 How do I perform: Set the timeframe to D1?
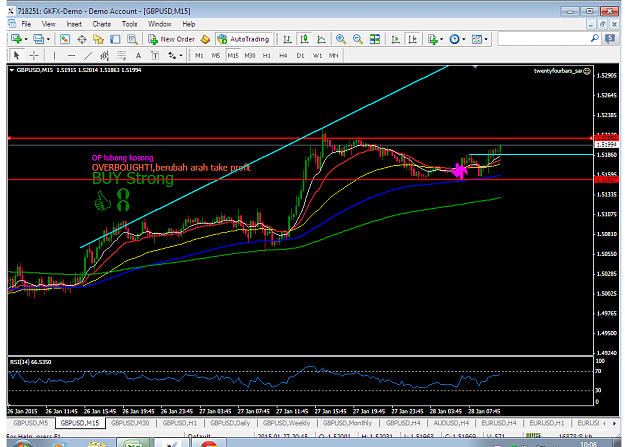(300, 56)
